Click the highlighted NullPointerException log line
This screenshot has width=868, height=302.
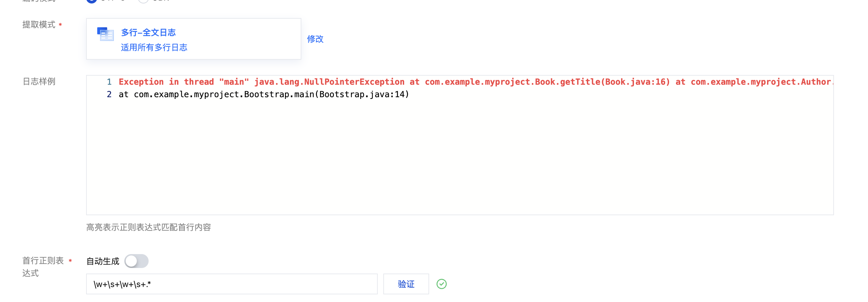click(x=347, y=82)
